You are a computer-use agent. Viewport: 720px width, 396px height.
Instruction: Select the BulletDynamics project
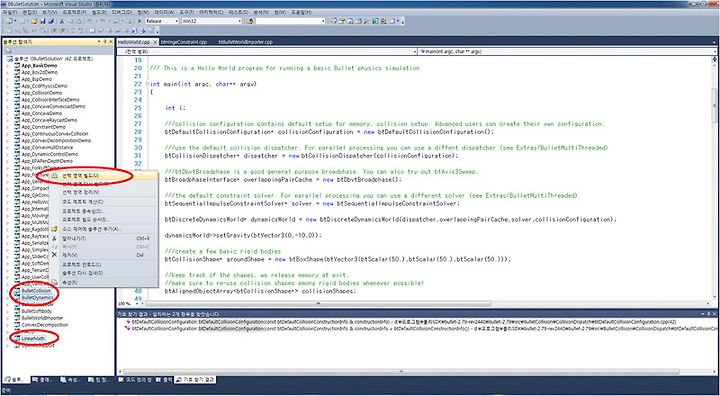point(37,298)
